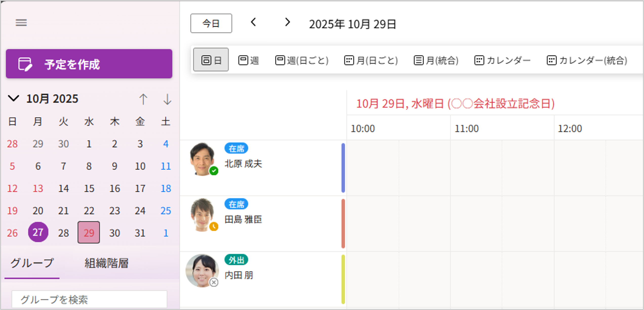Image resolution: width=644 pixels, height=310 pixels.
Task: Click 田島 雅臣's red color bar
Action: tap(343, 224)
